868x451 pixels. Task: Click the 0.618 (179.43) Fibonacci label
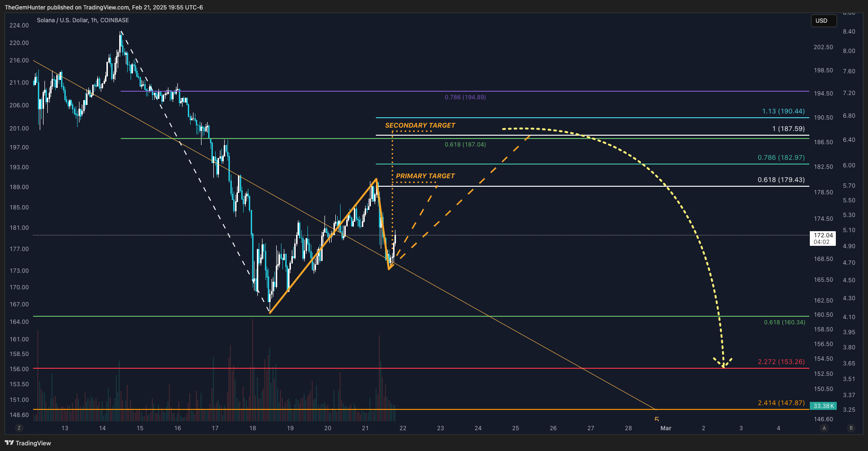click(781, 180)
